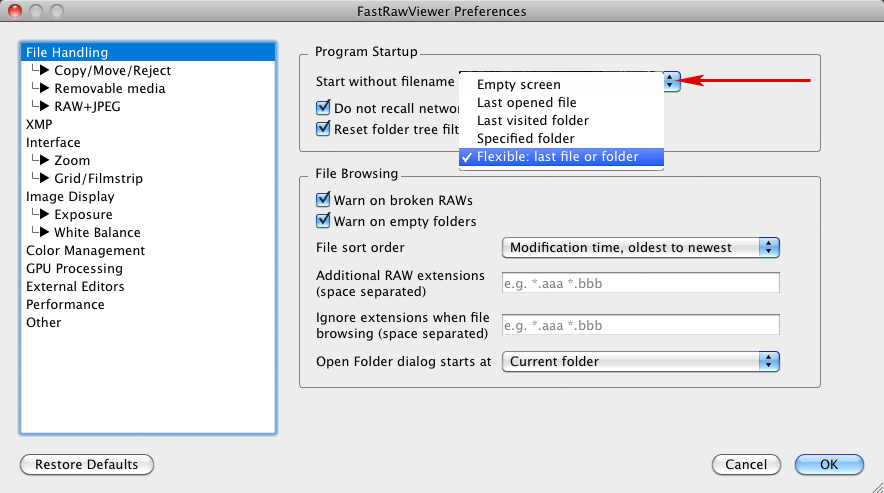The height and width of the screenshot is (493, 884).
Task: Uncheck 'Warn on empty folders'
Action: click(323, 221)
